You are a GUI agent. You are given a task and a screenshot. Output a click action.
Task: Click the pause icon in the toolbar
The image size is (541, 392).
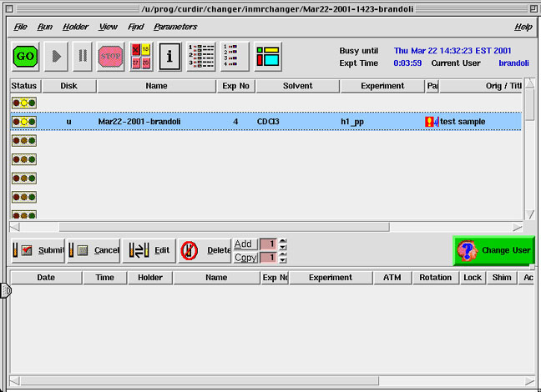pos(83,57)
